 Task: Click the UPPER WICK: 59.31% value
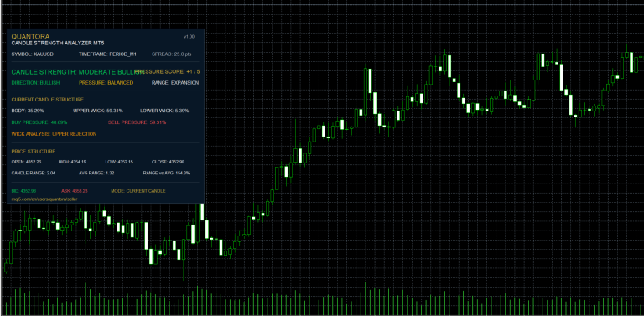(x=98, y=111)
